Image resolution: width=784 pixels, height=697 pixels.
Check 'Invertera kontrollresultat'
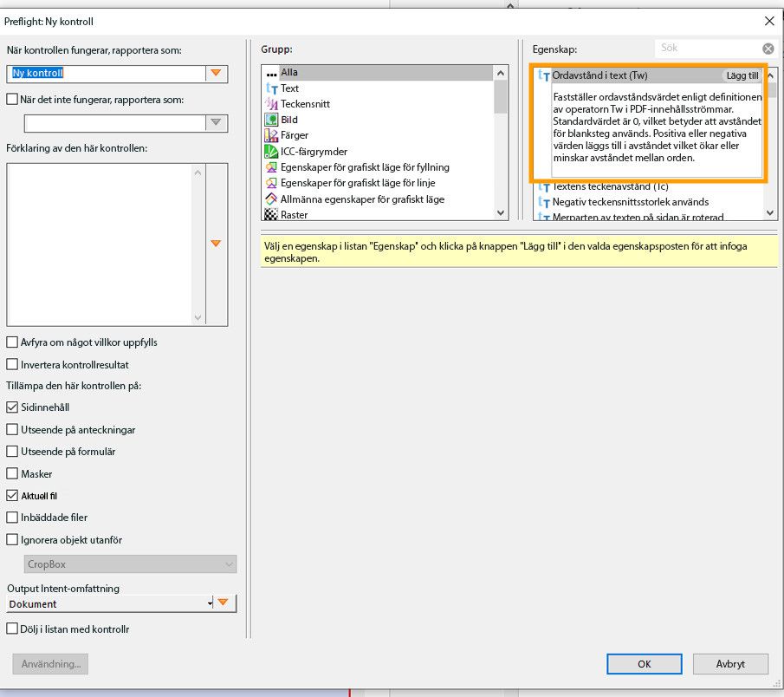pyautogui.click(x=12, y=365)
